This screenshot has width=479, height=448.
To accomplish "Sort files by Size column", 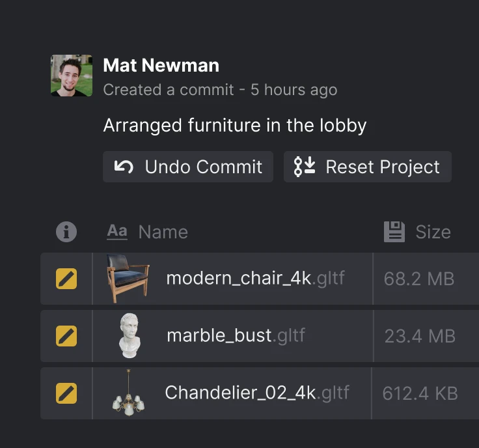I will [x=433, y=232].
